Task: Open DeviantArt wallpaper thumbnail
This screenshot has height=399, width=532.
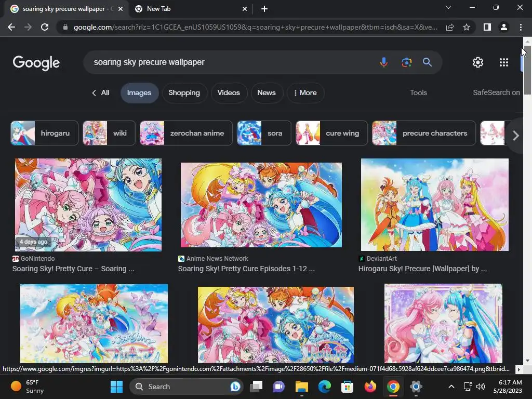Action: 435,205
